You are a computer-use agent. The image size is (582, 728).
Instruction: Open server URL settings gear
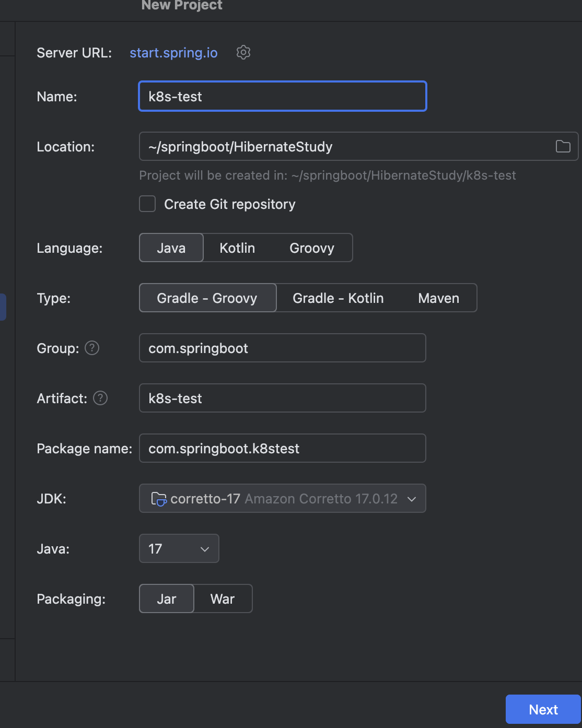(243, 52)
